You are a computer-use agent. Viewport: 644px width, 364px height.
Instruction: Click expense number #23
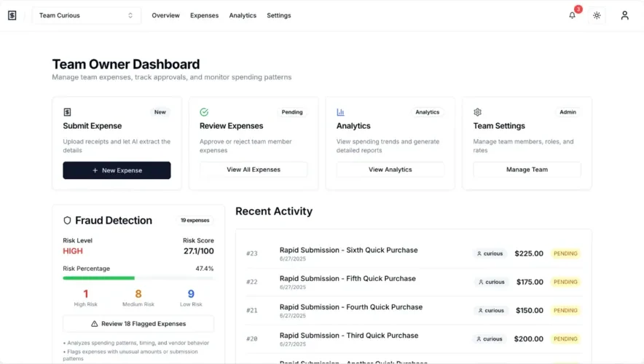pos(252,253)
